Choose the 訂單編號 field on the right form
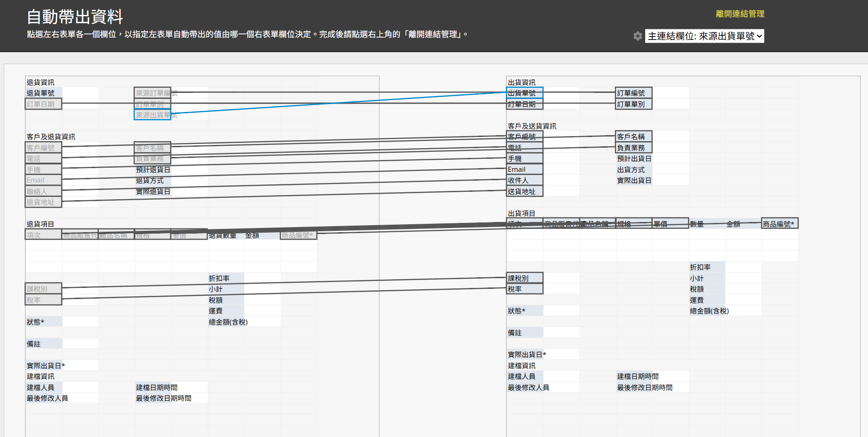This screenshot has height=437, width=868. pos(633,93)
